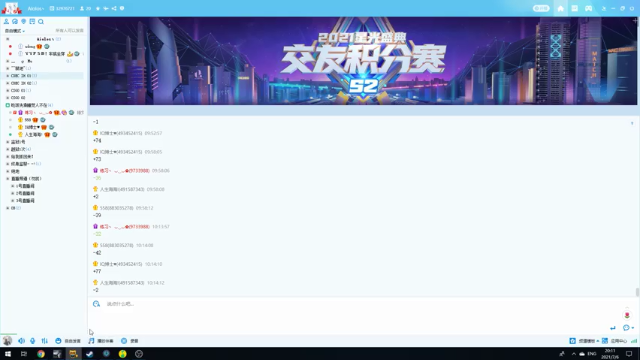Click the person icon above the channel list
640x360 pixels.
point(6,21)
